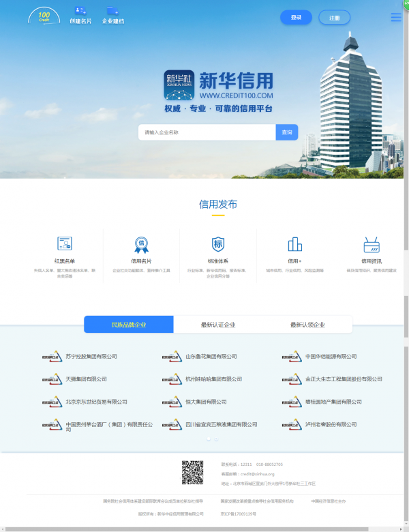Click the logo beside 北京京东世纪贸易有限公司
The width and height of the screenshot is (409, 532).
[x=52, y=402]
